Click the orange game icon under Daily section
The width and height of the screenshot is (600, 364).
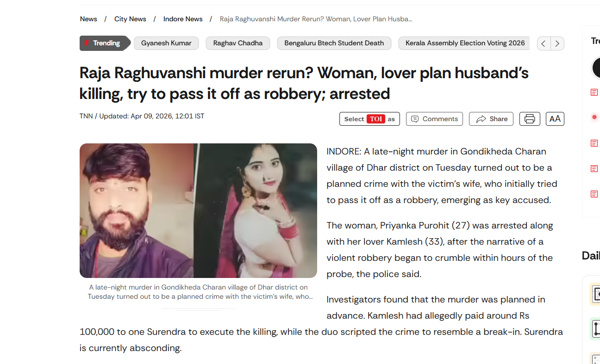(x=595, y=294)
